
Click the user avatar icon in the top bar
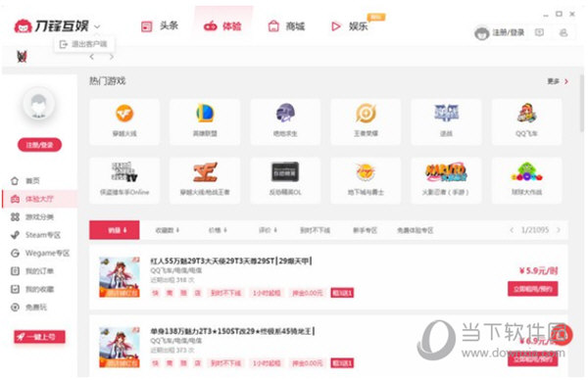click(x=481, y=33)
